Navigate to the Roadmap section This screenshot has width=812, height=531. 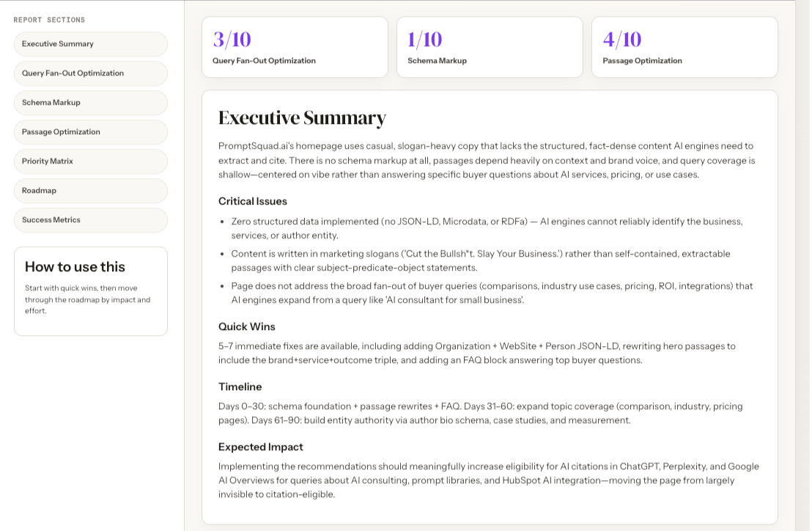[x=91, y=191]
